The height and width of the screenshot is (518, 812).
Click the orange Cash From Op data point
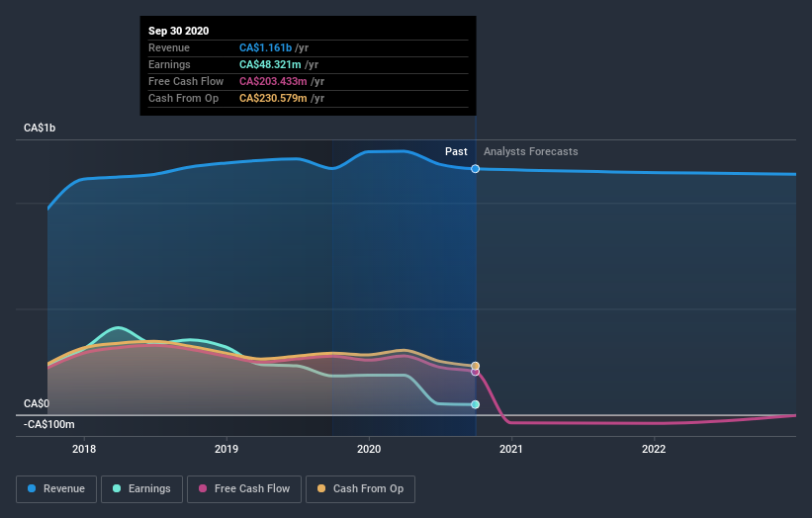click(x=475, y=366)
